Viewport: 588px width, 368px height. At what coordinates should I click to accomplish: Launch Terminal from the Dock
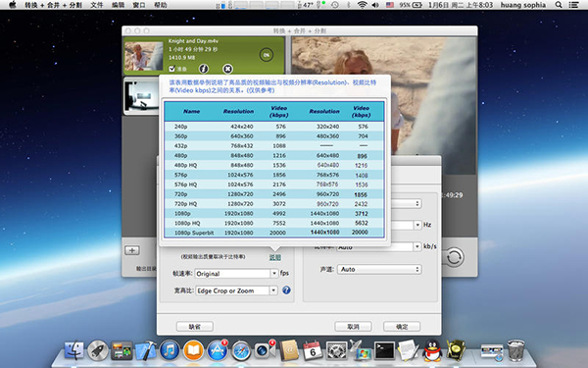385,350
